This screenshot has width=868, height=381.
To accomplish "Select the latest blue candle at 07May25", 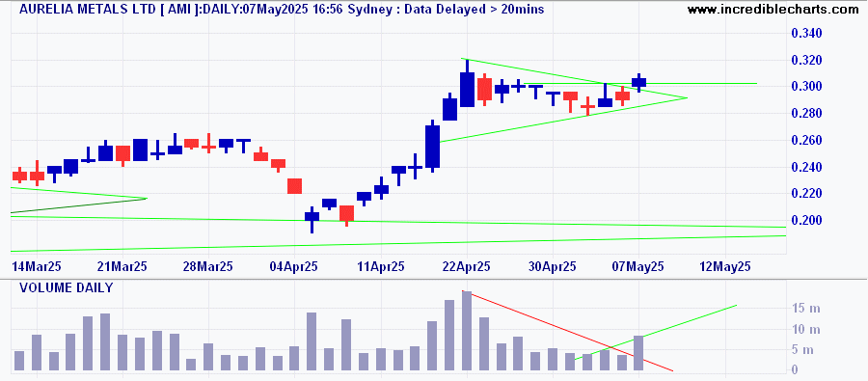I will pos(638,82).
